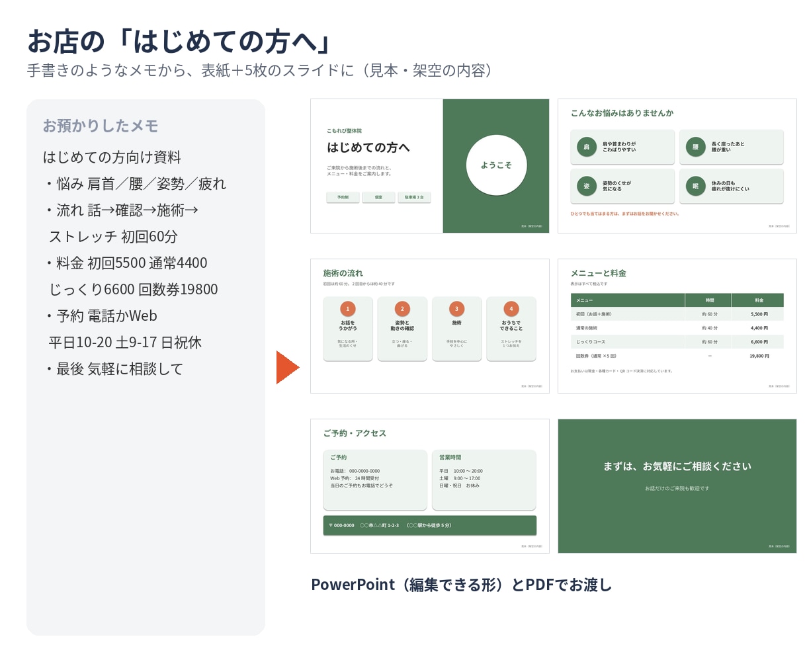Image resolution: width=807 pixels, height=672 pixels.
Task: Click the cover slide heading はじめての方へ
Action: tap(368, 147)
